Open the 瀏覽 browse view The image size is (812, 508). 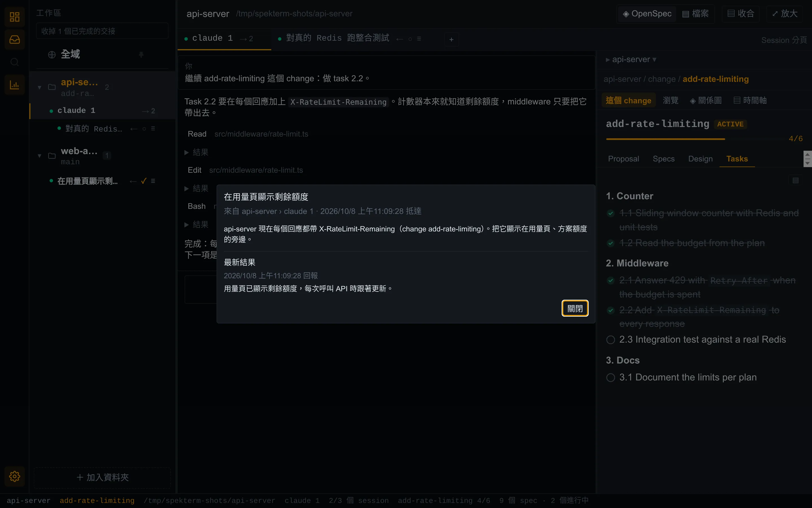pyautogui.click(x=670, y=100)
